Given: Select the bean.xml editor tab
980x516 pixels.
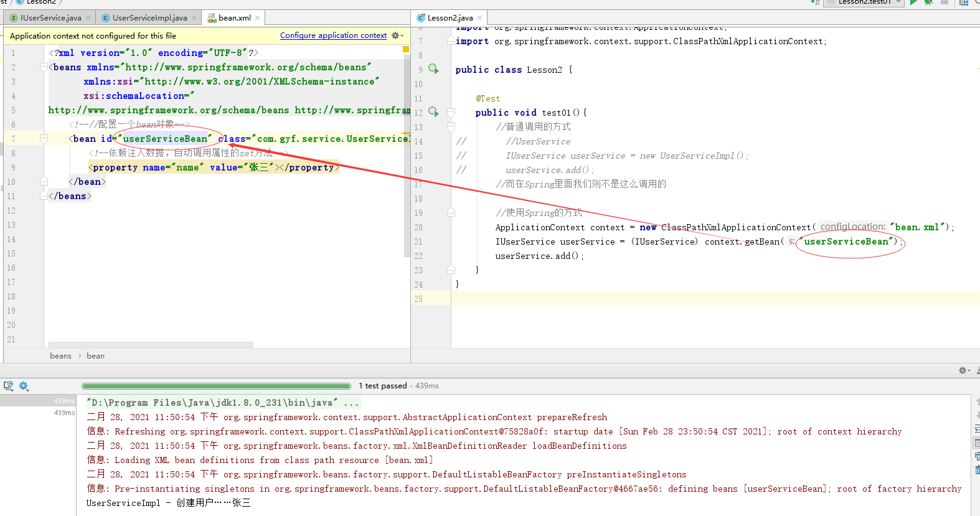Looking at the screenshot, I should [x=234, y=18].
